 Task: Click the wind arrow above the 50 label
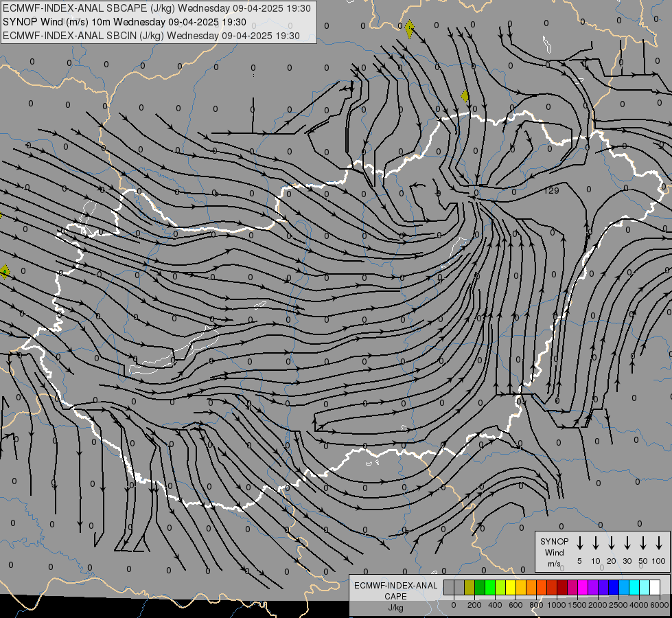pyautogui.click(x=643, y=543)
